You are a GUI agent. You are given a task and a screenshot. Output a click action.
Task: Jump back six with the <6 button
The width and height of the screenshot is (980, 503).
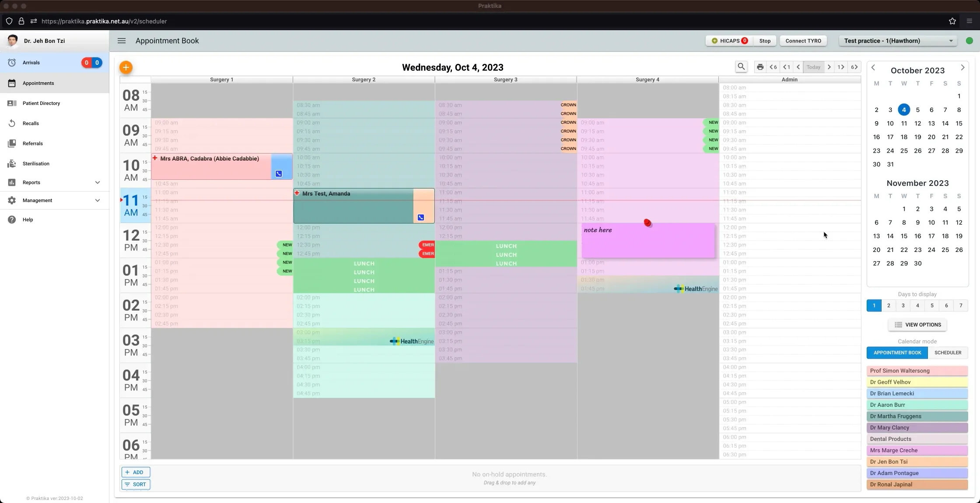pyautogui.click(x=773, y=67)
